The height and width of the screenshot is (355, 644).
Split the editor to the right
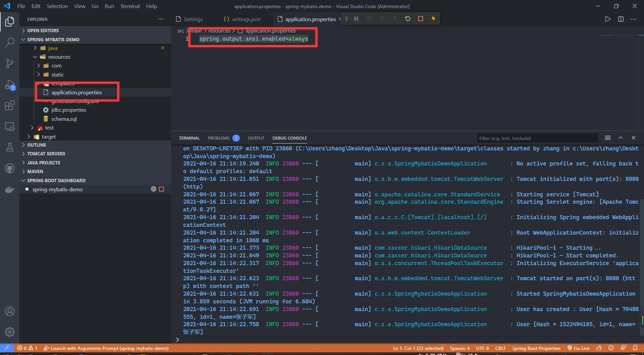621,19
